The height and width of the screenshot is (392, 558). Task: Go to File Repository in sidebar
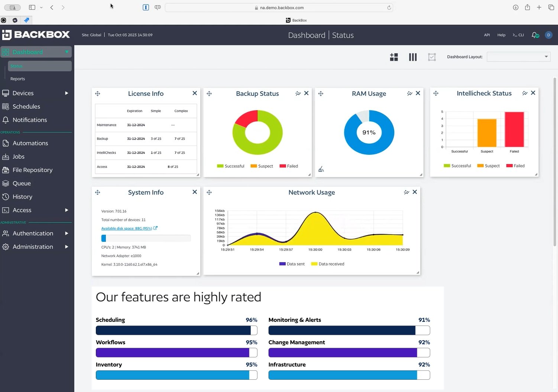click(33, 170)
